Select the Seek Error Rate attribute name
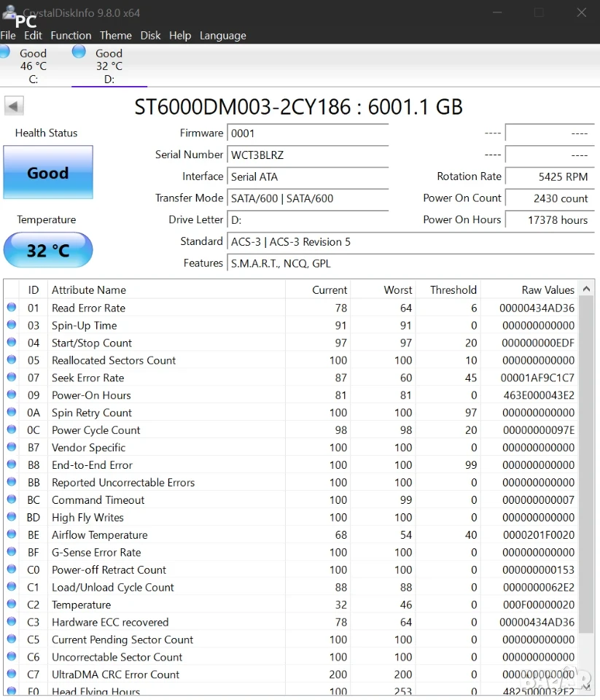 [x=88, y=378]
